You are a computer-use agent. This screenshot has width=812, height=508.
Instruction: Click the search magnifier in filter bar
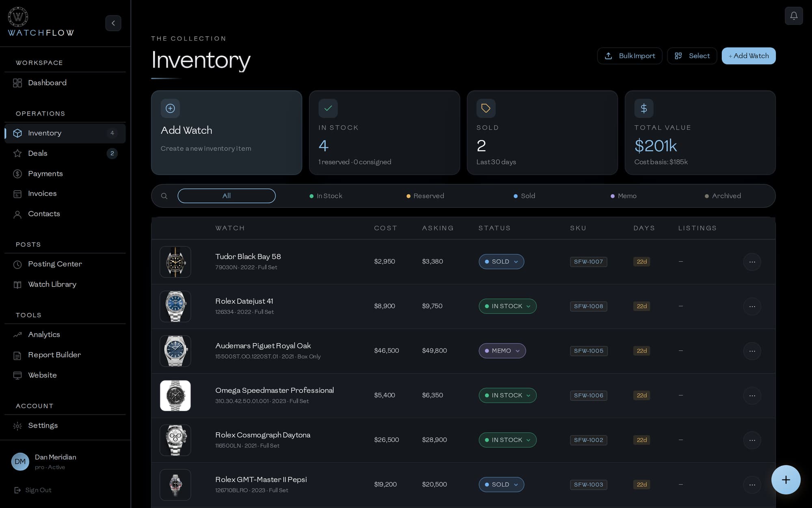[x=164, y=196]
